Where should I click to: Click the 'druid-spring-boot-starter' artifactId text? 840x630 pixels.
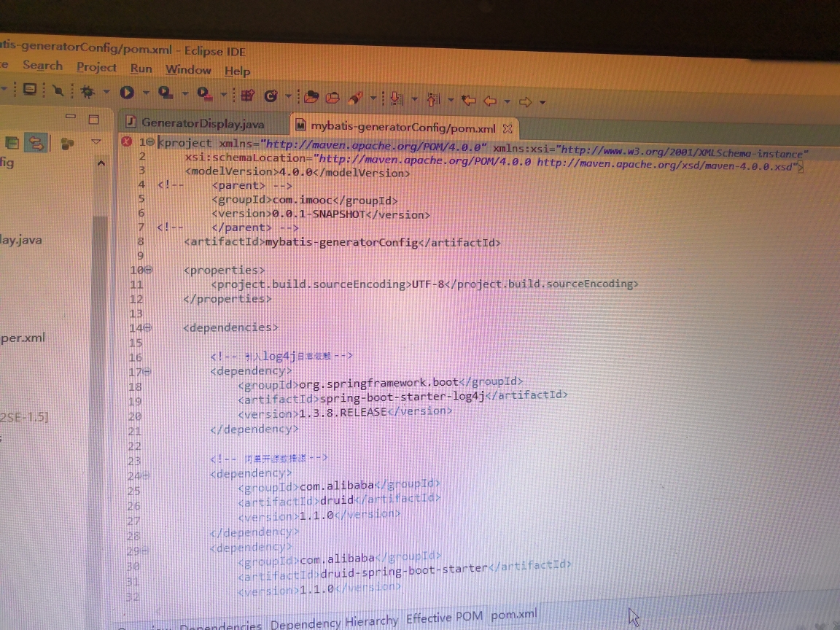pyautogui.click(x=405, y=571)
